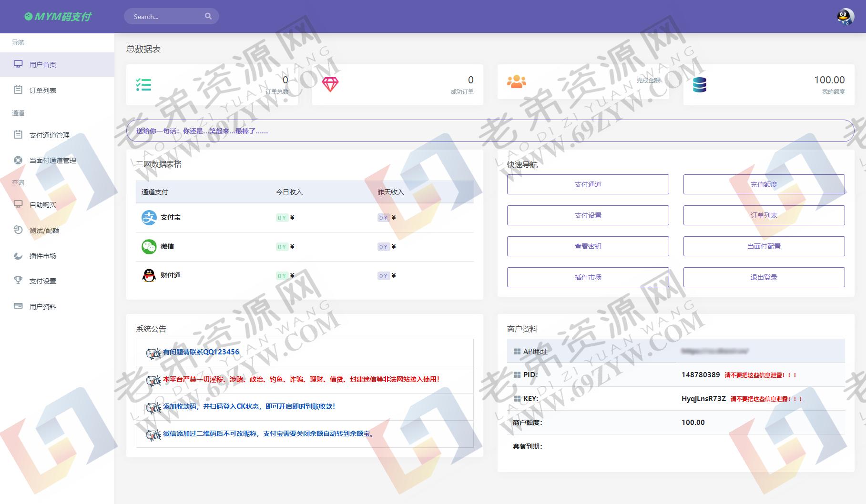
Task: Click the database stack icon for 我的额度
Action: (699, 85)
